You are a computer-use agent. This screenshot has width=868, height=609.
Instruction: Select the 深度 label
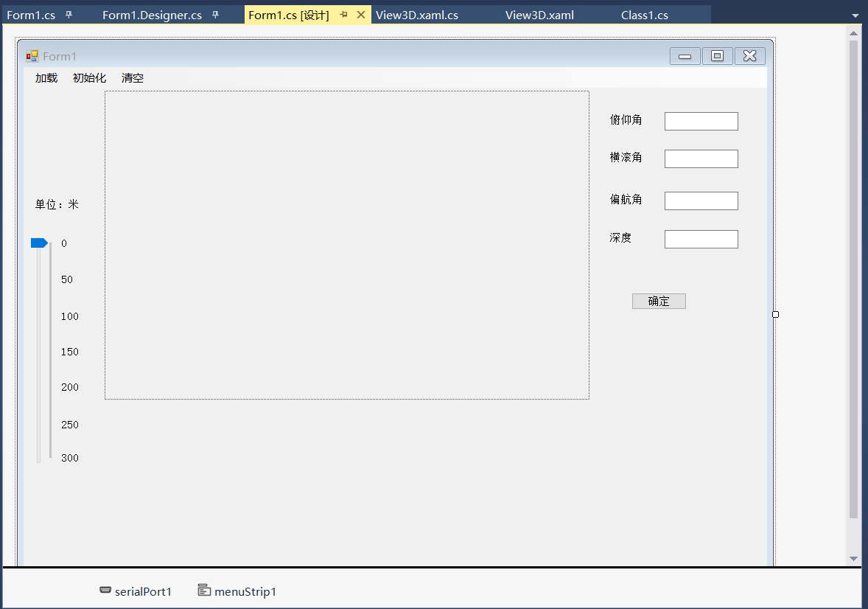click(x=620, y=237)
